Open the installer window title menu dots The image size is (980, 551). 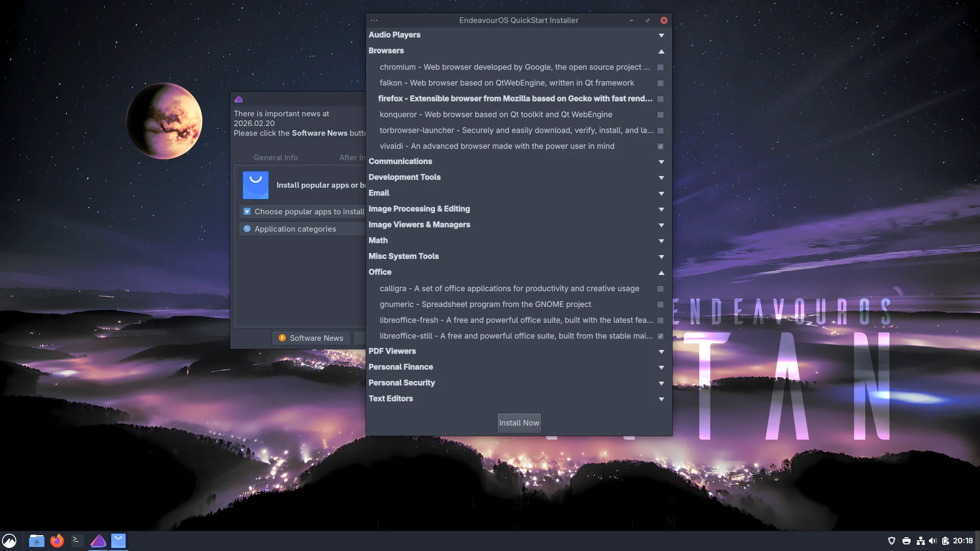pos(374,20)
